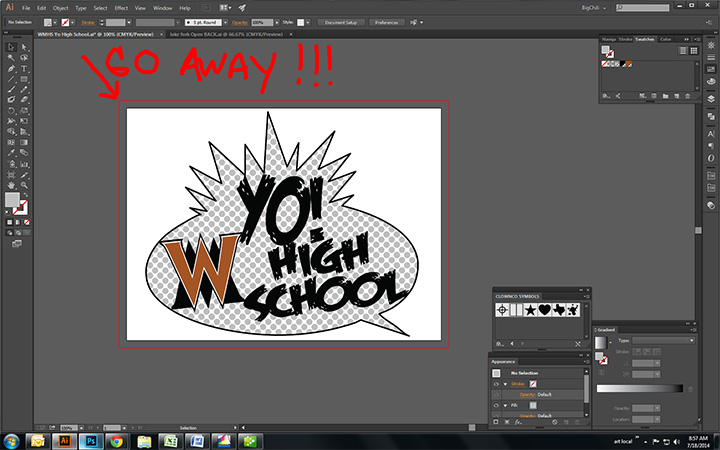The width and height of the screenshot is (720, 450).
Task: Click the Document Setup button
Action: pos(341,22)
